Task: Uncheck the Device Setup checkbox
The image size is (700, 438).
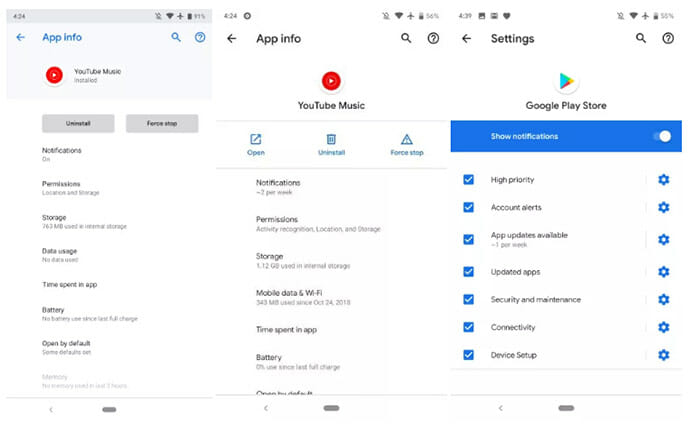Action: [468, 355]
